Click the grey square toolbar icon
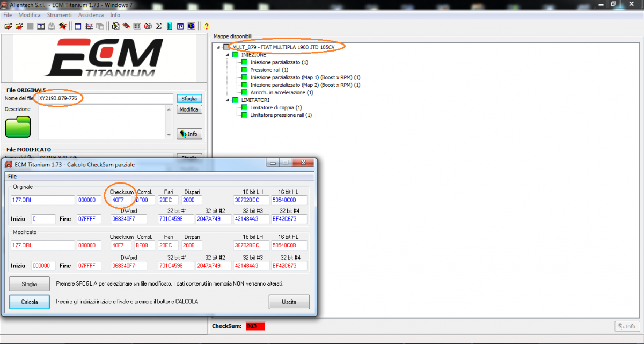Image resolution: width=644 pixels, height=344 pixels. click(30, 26)
